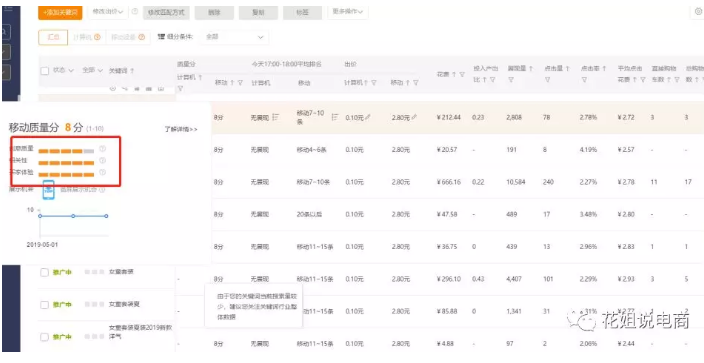Click the 相关性 score bar
Screen dimensions: 704x363
click(66, 163)
